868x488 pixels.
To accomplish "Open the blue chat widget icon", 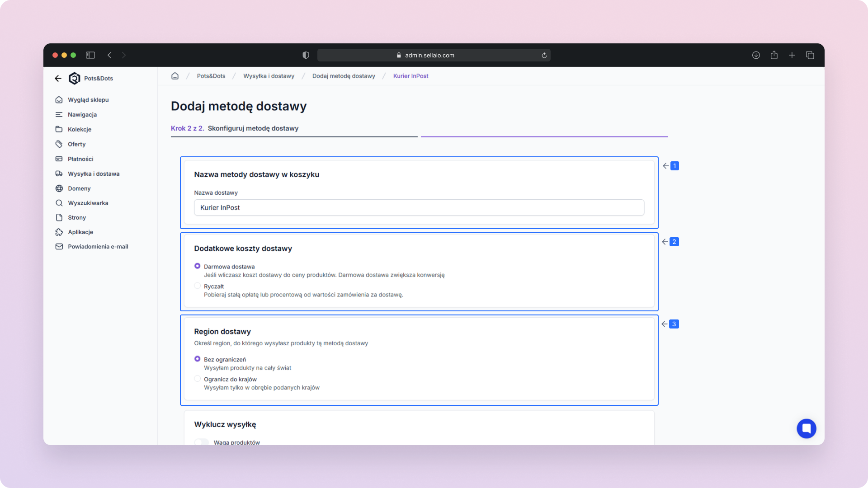I will pyautogui.click(x=806, y=428).
